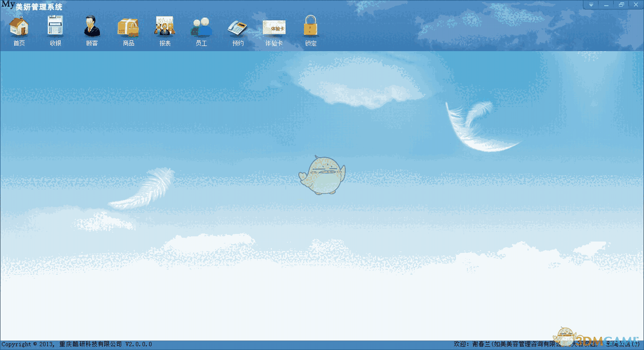Expand the title bar dropdown arrow menu
Image resolution: width=644 pixels, height=350 pixels.
[591, 4]
